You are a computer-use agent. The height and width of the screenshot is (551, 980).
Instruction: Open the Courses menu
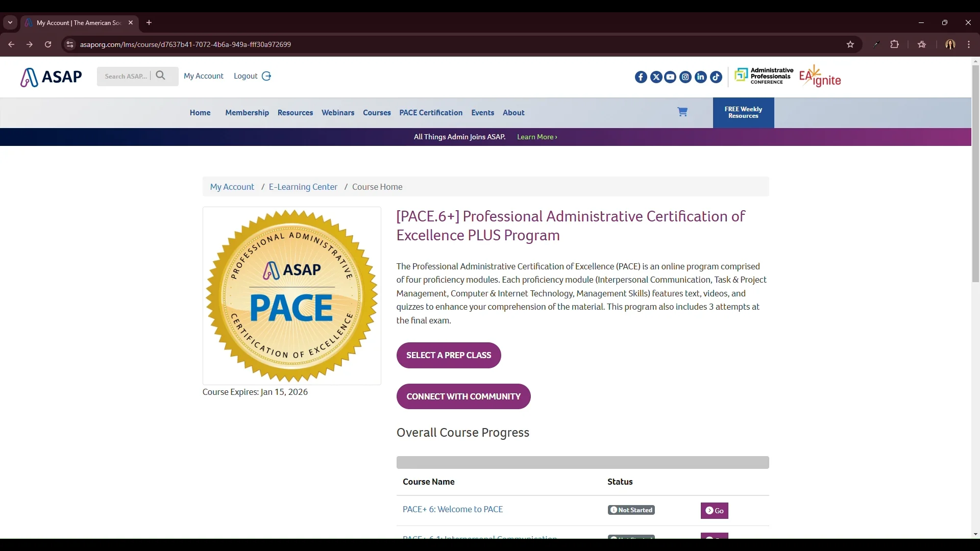coord(377,113)
